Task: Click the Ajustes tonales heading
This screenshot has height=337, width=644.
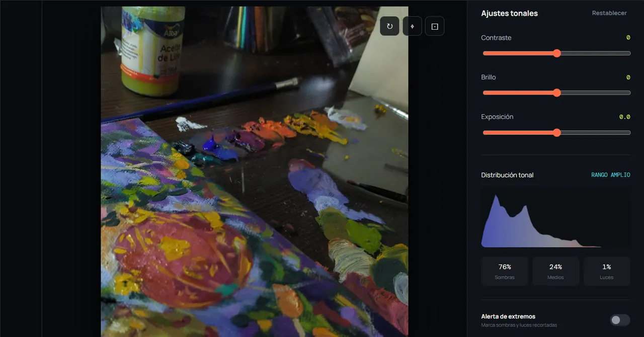Action: (509, 14)
